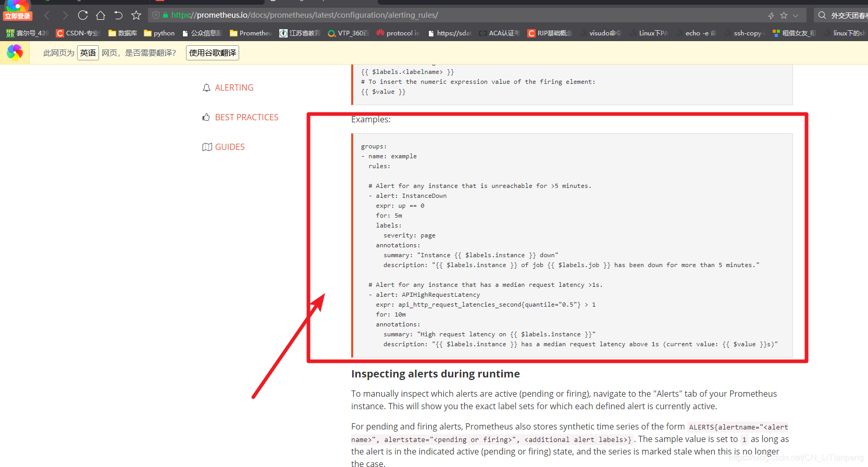Open the Prometheus bookmark folder
Image resolution: width=868 pixels, height=467 pixels.
(251, 33)
